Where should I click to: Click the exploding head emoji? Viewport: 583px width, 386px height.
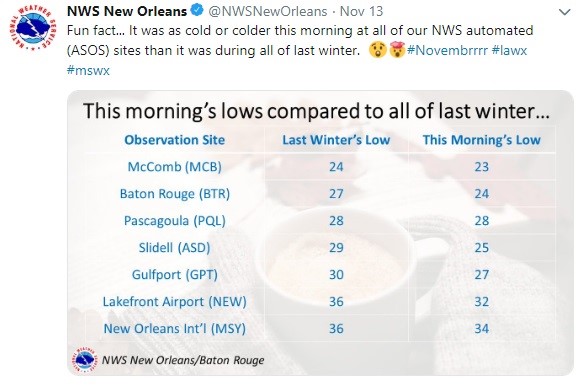tap(396, 50)
